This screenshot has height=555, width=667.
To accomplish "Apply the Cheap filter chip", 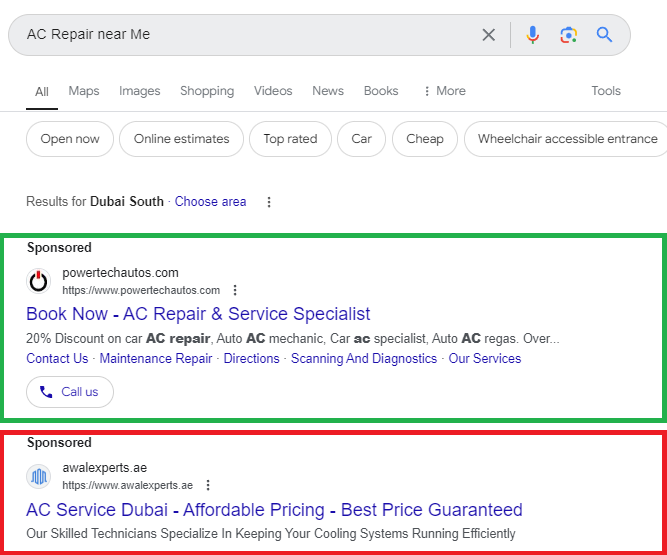I will click(x=425, y=139).
